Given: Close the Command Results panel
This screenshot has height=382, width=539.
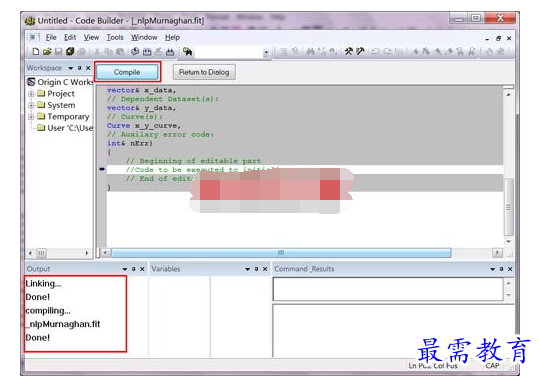Looking at the screenshot, I should (x=510, y=269).
